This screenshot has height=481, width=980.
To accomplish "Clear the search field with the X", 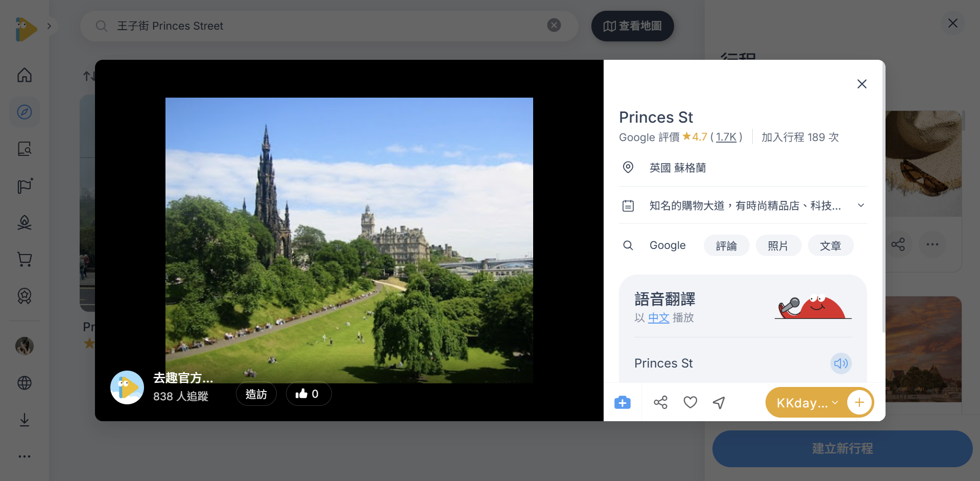I will click(x=554, y=25).
